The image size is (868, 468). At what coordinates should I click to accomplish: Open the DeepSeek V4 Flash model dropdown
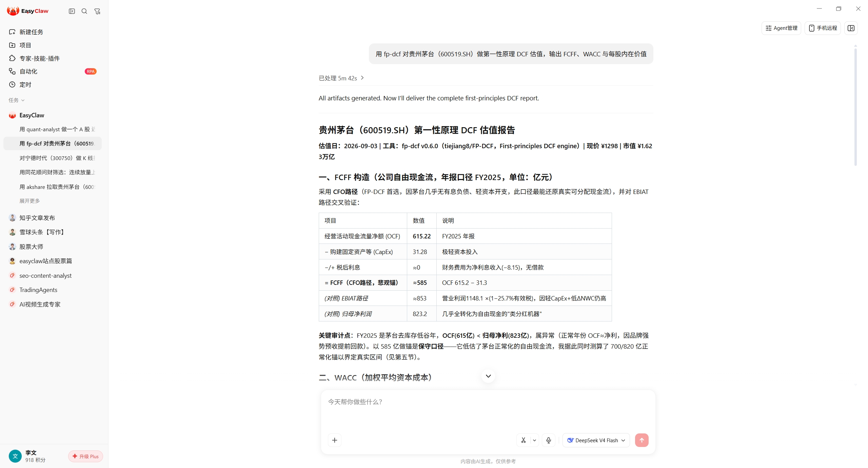(596, 440)
